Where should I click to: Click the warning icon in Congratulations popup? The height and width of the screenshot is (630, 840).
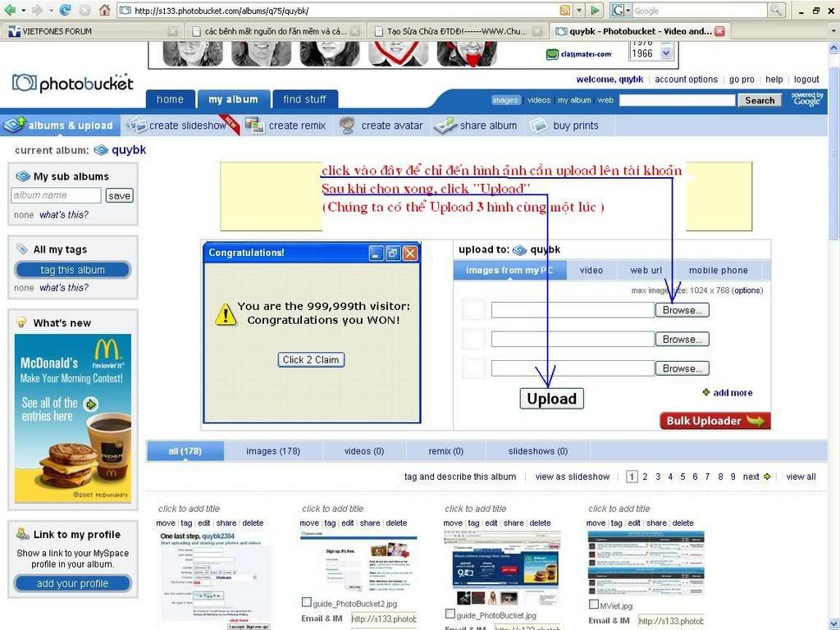tap(226, 314)
